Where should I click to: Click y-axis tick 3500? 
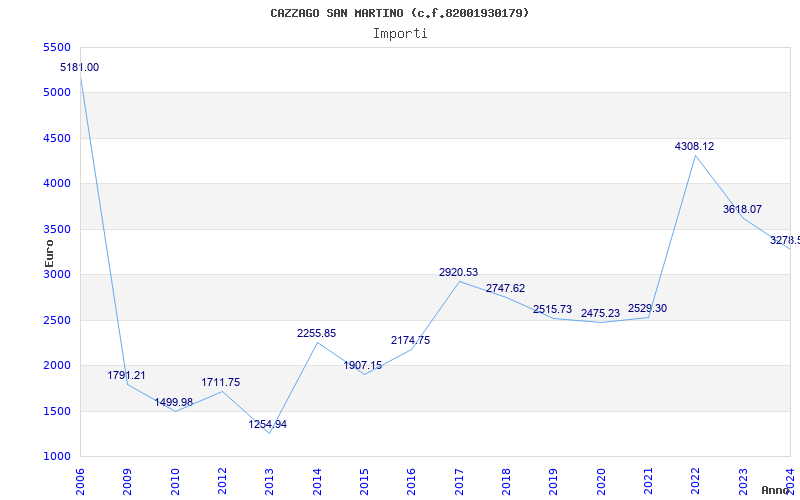tap(57, 230)
